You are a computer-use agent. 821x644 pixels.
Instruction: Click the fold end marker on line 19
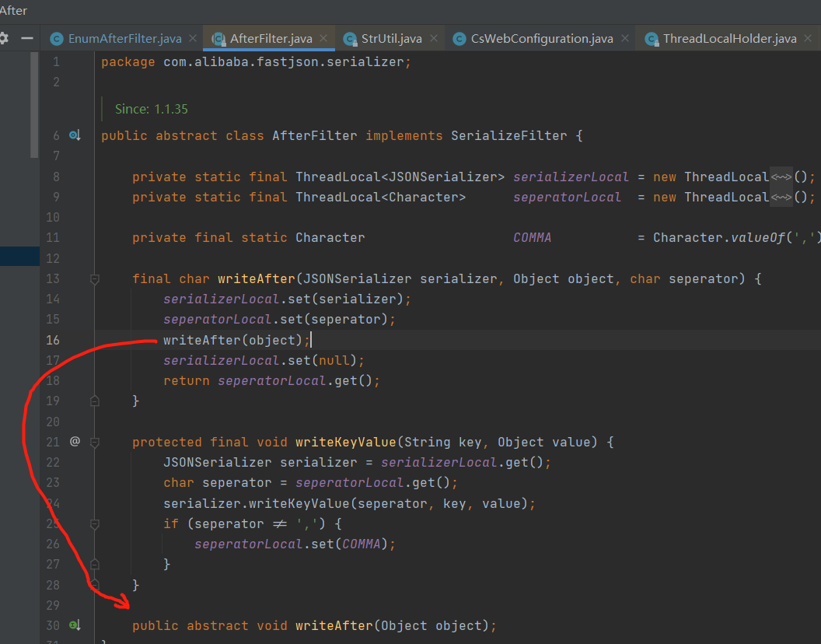point(95,401)
